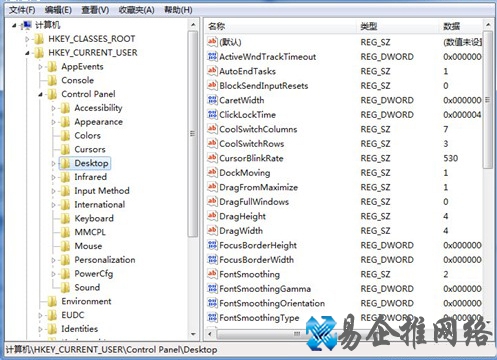Select the PowerCfg key
The image size is (497, 360).
(94, 274)
